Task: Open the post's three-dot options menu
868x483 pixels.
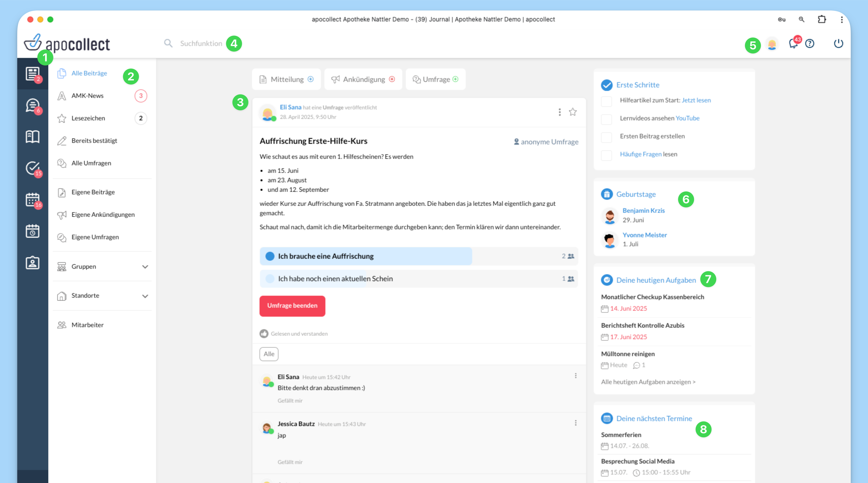Action: [559, 112]
